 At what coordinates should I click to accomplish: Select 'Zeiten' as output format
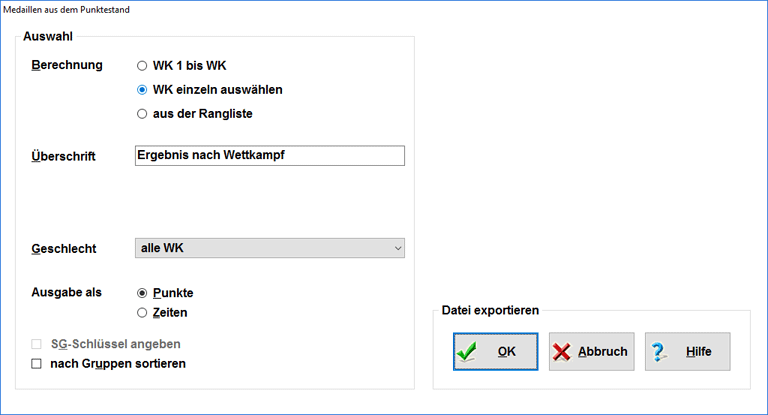tap(142, 313)
